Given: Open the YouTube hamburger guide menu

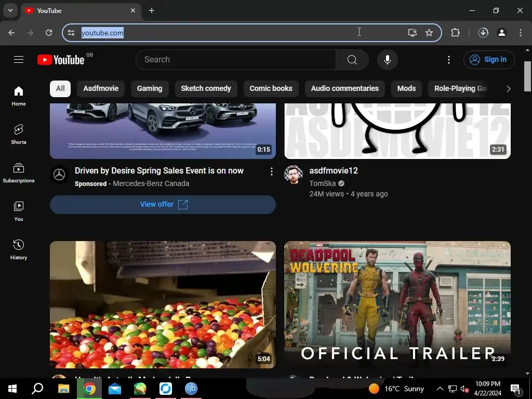Looking at the screenshot, I should [x=19, y=60].
